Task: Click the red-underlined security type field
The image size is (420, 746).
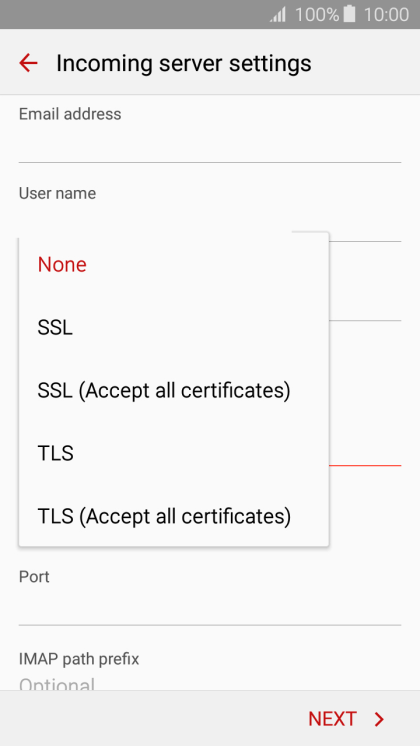Action: tap(365, 452)
